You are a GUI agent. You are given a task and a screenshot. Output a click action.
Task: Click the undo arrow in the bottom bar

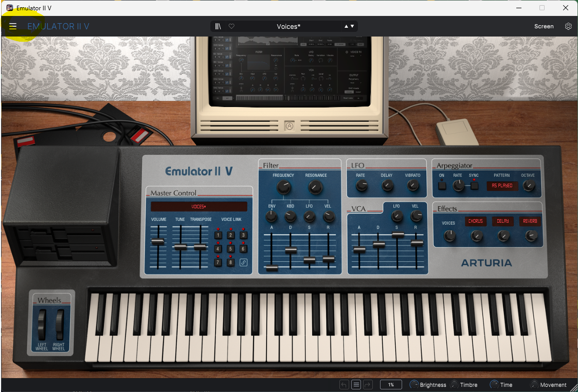(344, 385)
